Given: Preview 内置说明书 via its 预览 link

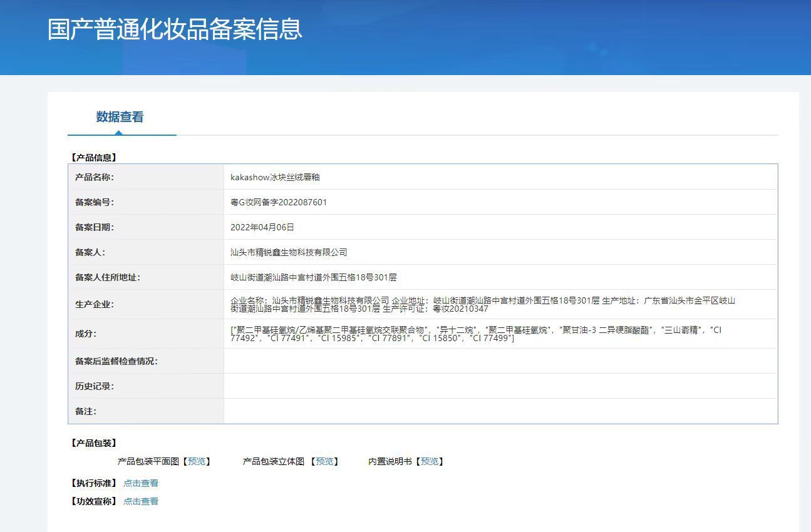Looking at the screenshot, I should (x=430, y=461).
